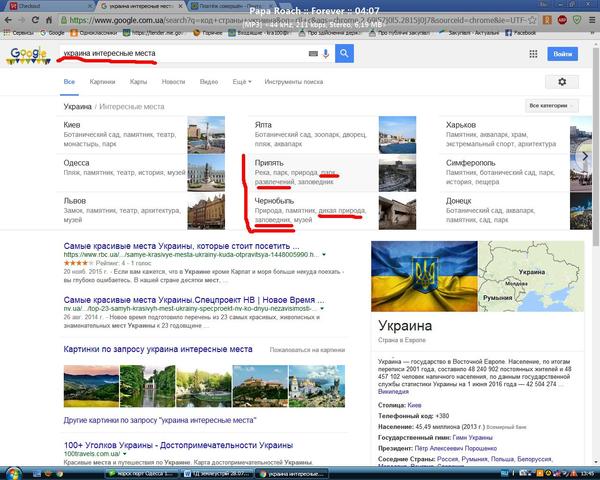This screenshot has height=480, width=600.
Task: Open the 'Ещё' search menu
Action: pyautogui.click(x=241, y=82)
